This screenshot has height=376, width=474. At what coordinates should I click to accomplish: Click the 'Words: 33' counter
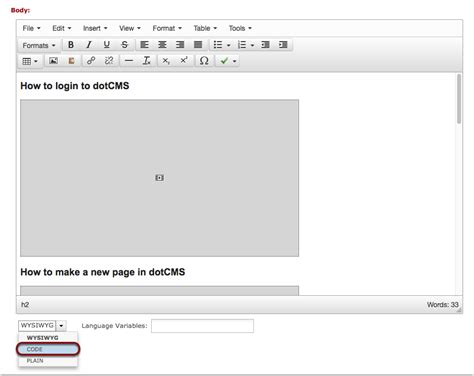[442, 305]
